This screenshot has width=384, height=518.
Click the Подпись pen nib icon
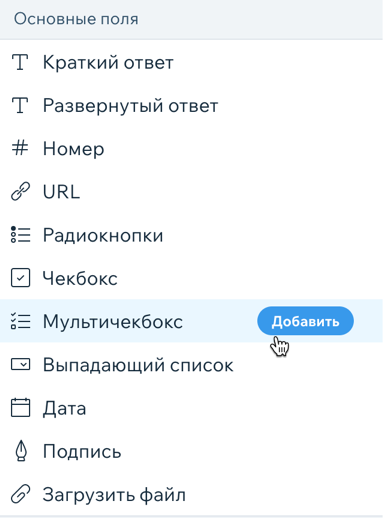point(21,451)
